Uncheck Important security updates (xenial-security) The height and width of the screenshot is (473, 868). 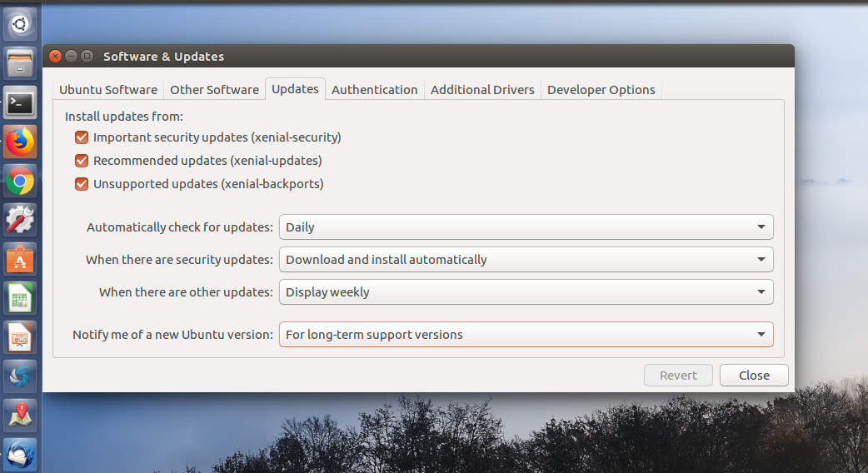[82, 137]
